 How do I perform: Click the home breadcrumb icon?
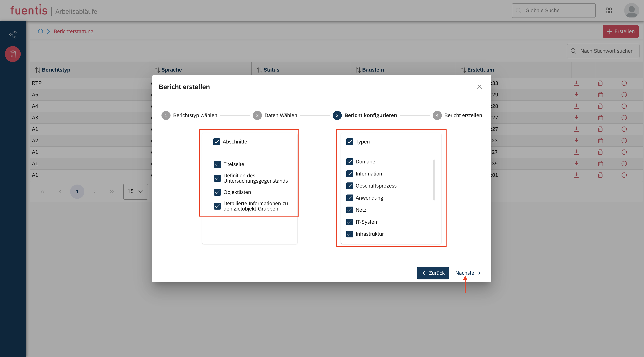41,31
